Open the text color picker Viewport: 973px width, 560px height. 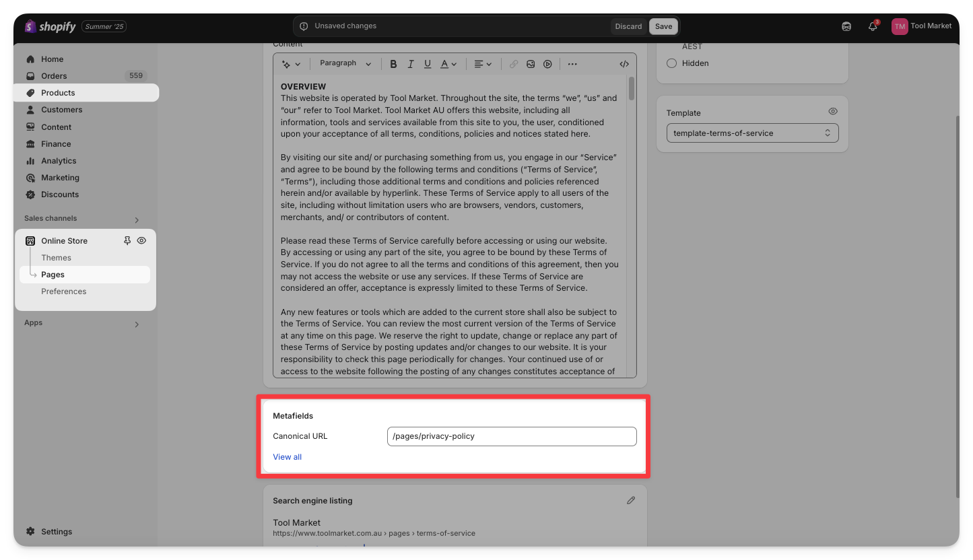pos(448,64)
